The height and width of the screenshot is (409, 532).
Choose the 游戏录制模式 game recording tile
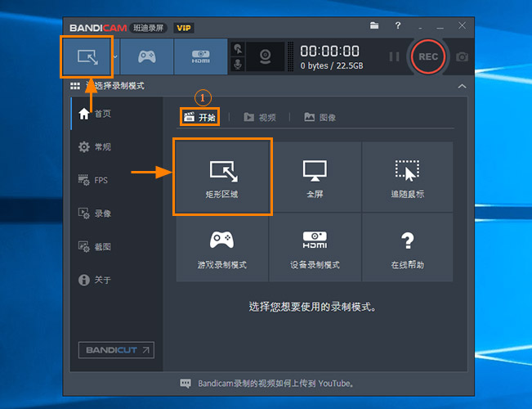[x=222, y=248]
